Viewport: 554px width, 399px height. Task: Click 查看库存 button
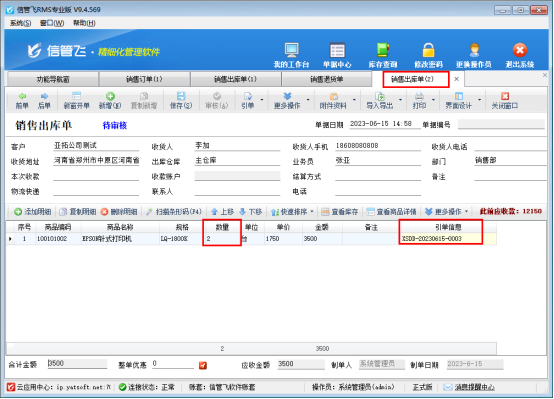(340, 212)
